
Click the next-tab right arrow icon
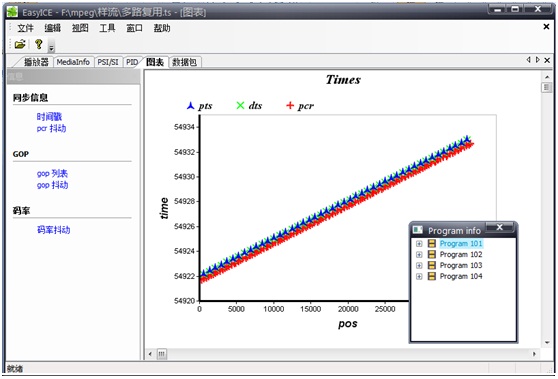point(538,60)
